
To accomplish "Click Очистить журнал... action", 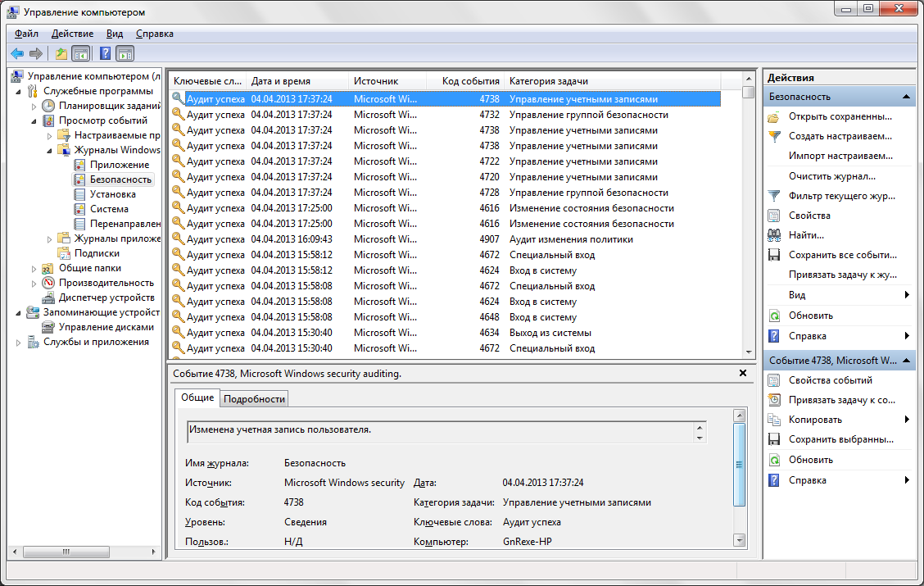I will click(x=832, y=176).
